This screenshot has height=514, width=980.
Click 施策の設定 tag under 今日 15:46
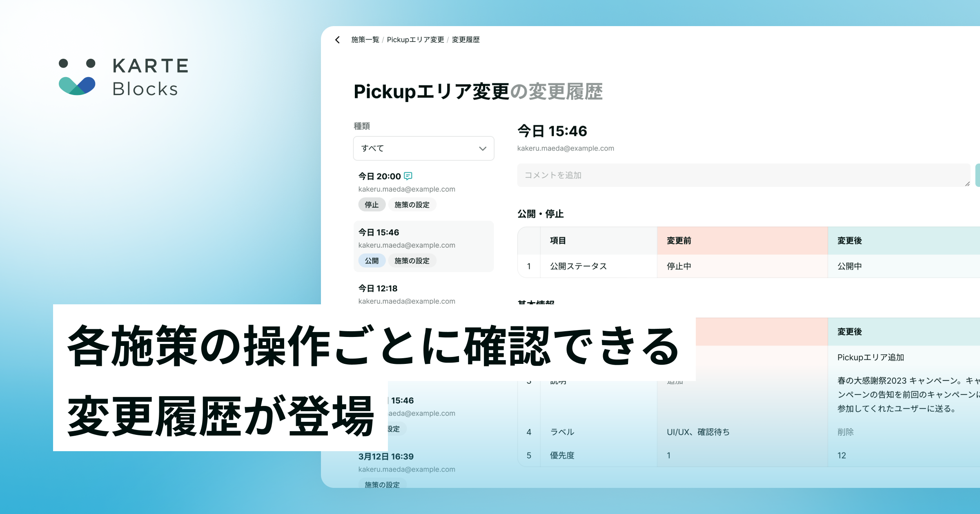[412, 260]
